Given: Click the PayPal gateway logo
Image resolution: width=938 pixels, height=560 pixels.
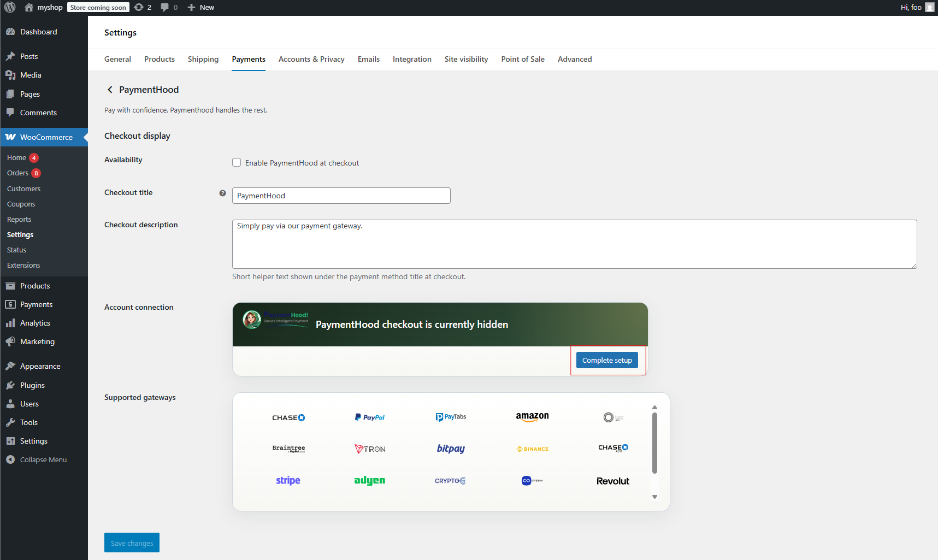Looking at the screenshot, I should click(x=370, y=417).
